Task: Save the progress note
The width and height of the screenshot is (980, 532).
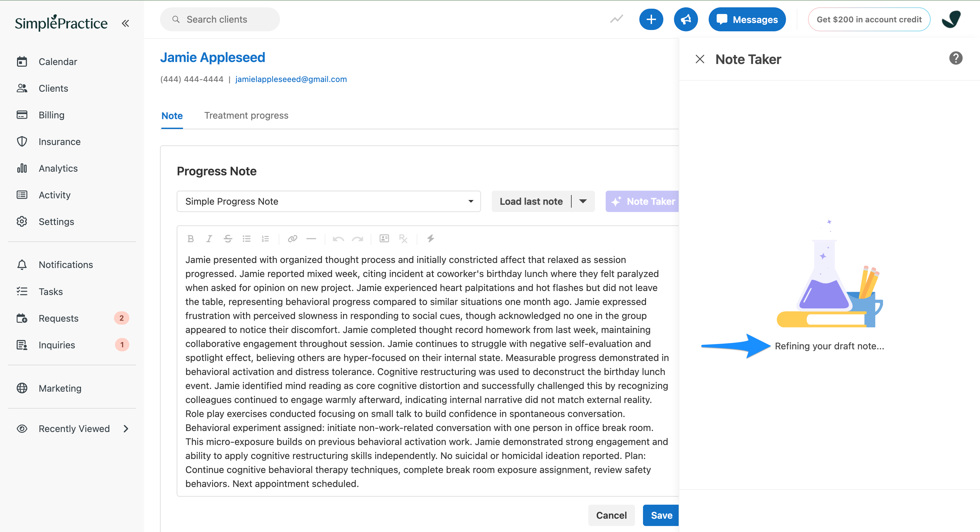Action: pyautogui.click(x=661, y=515)
